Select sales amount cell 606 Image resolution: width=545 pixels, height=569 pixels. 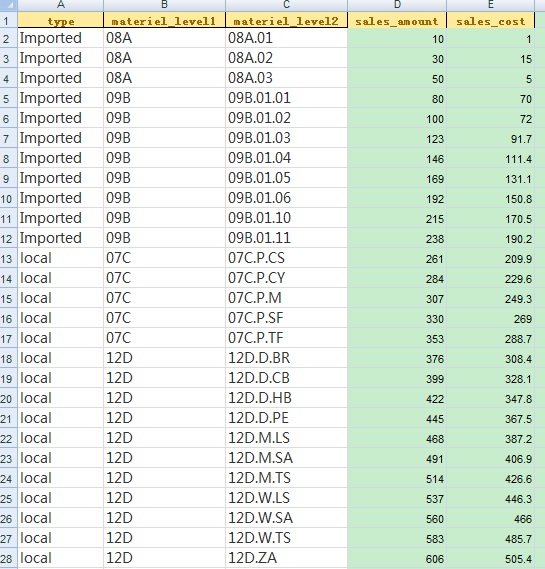(x=397, y=558)
